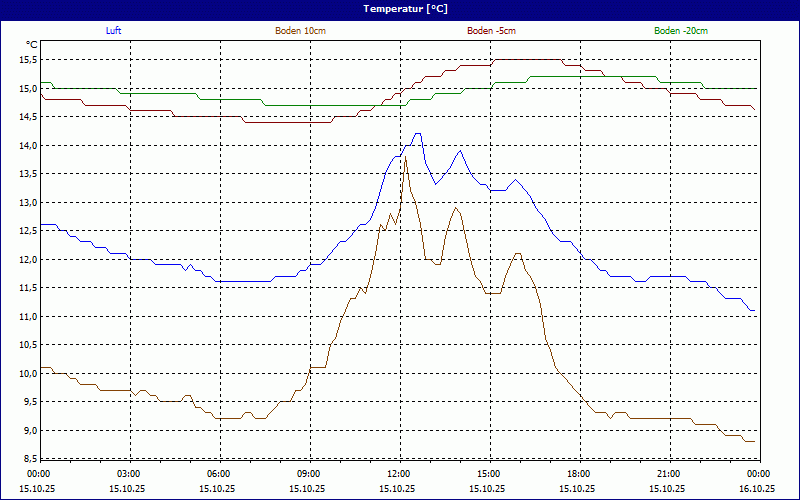The height and width of the screenshot is (500, 800).
Task: Click the 15:00 time axis label
Action: click(x=489, y=474)
